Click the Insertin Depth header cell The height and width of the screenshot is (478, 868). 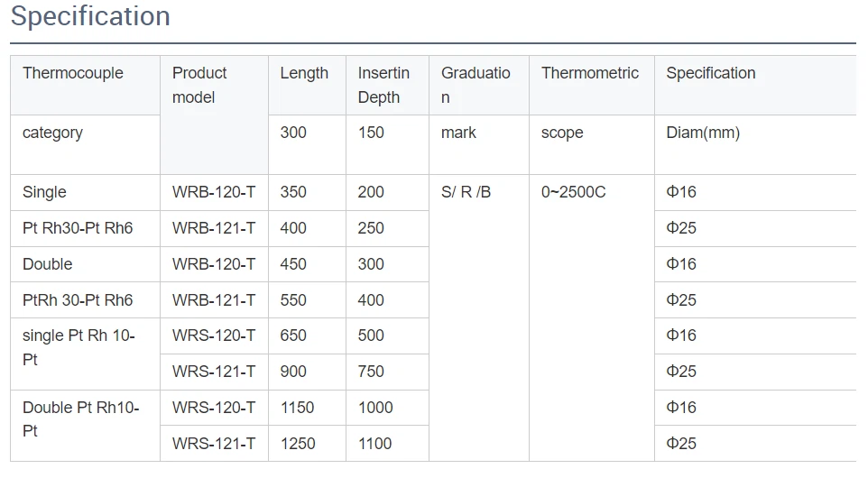(x=387, y=85)
